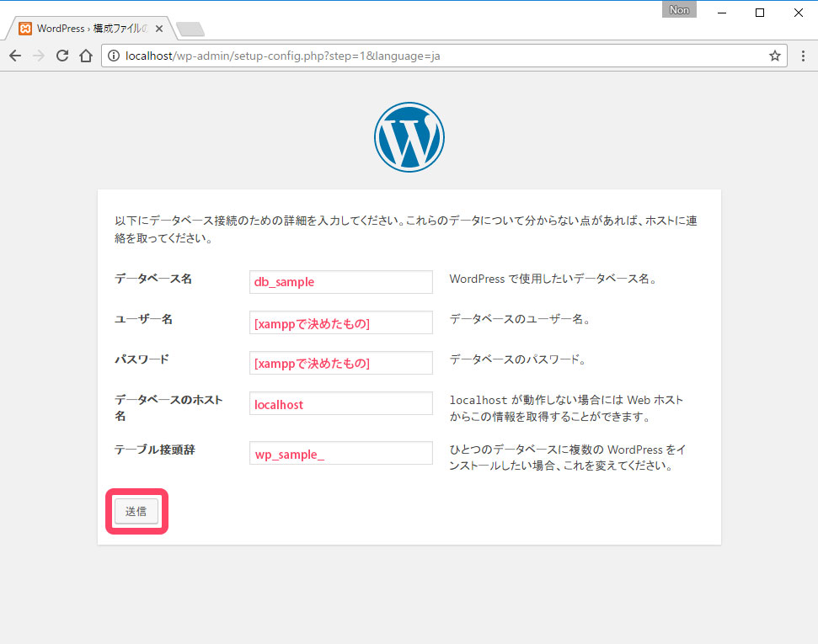Screen dimensions: 818x644
Task: Click the データベースのホスト名 input field
Action: tap(340, 403)
